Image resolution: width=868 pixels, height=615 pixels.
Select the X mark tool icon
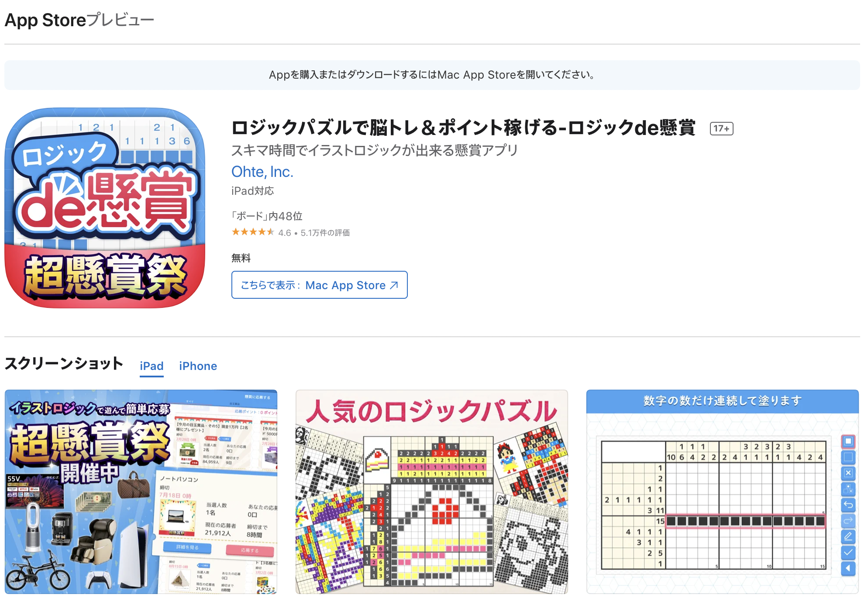click(x=848, y=473)
